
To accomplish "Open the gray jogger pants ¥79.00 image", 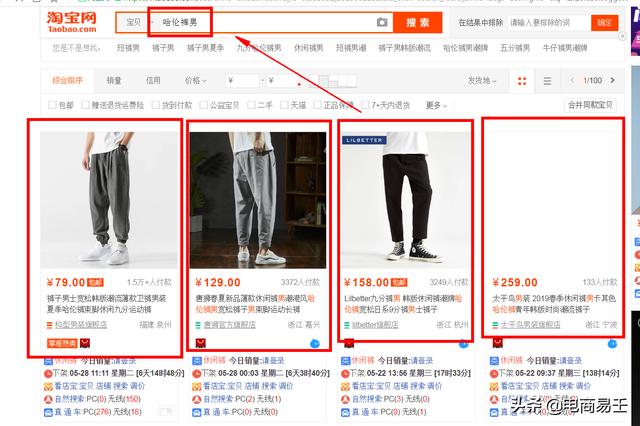I will click(x=109, y=200).
